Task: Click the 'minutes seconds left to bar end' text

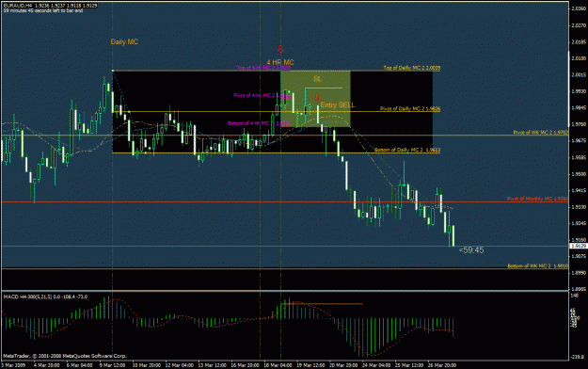Action: 43,11
